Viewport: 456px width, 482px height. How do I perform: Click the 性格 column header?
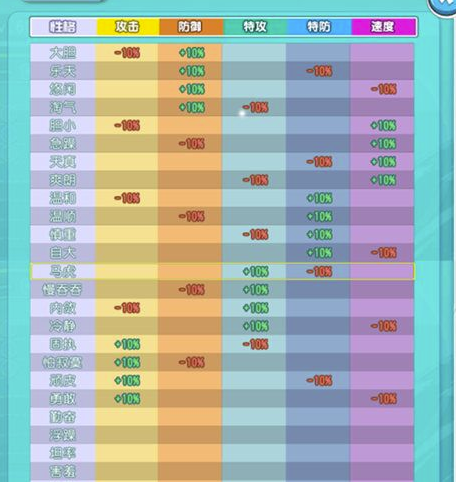(x=63, y=27)
